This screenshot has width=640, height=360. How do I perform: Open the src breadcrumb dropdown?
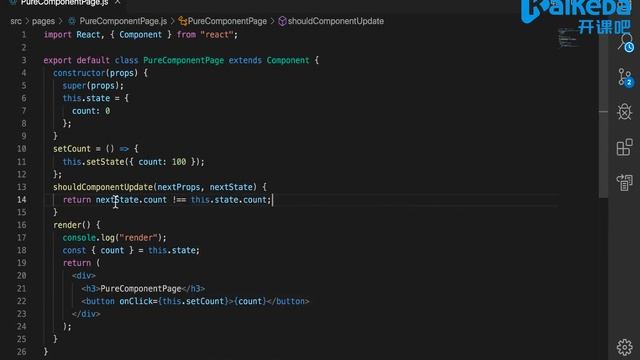point(16,21)
